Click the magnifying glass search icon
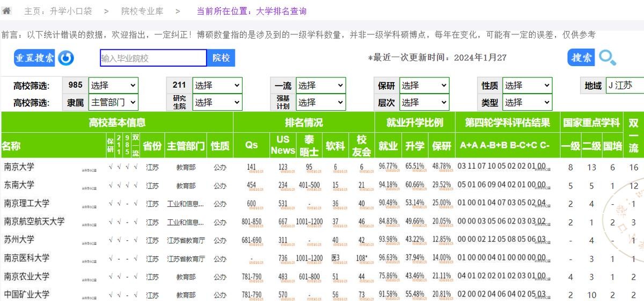Image resolution: width=644 pixels, height=301 pixels. coord(608,58)
